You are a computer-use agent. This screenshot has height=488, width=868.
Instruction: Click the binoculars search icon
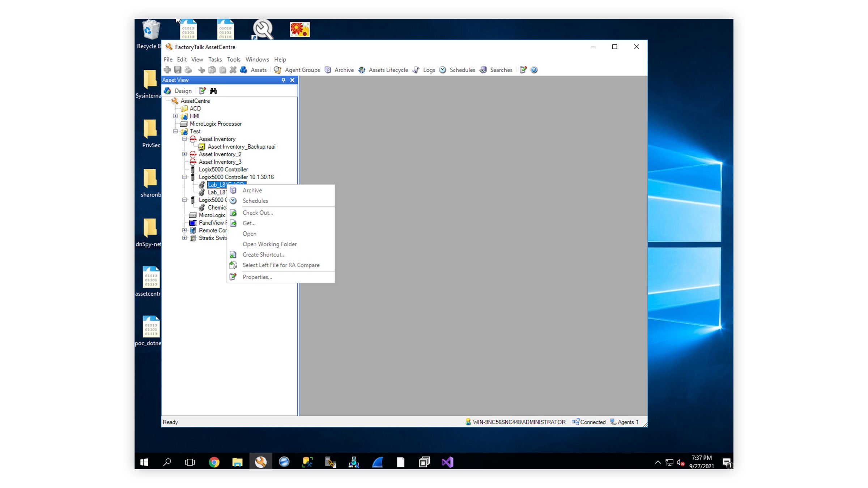(213, 91)
